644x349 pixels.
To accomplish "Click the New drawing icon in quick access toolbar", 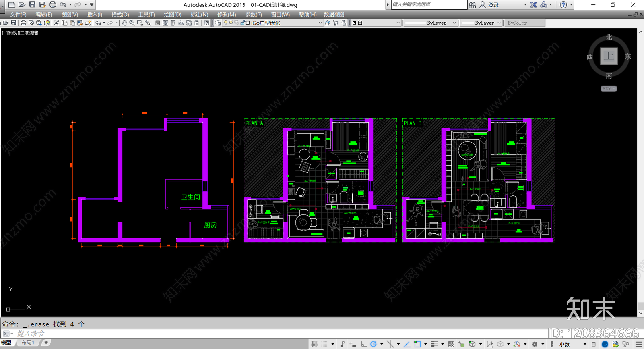I will click(x=12, y=5).
